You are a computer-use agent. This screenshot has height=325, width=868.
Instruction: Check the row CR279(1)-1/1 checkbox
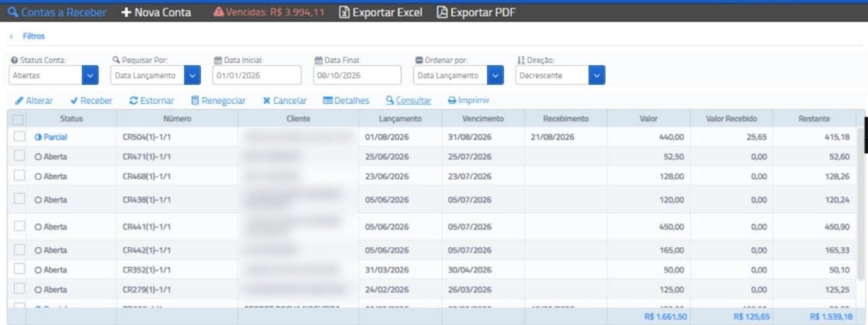click(x=19, y=289)
